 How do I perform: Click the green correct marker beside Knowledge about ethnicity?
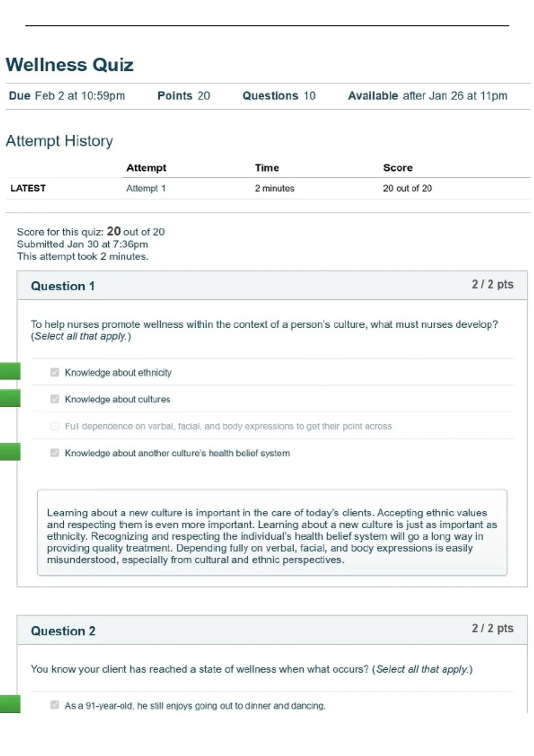(10, 371)
